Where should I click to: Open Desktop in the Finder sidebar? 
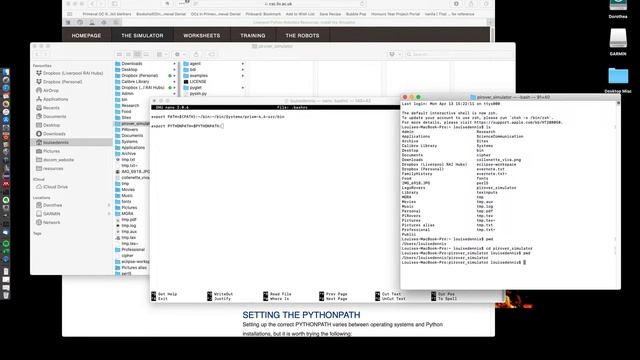[48, 125]
